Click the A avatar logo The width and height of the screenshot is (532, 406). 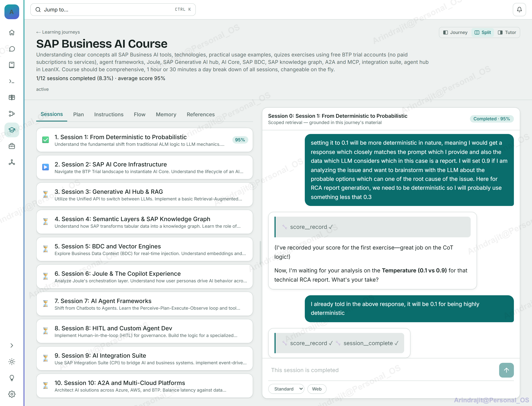click(x=12, y=12)
